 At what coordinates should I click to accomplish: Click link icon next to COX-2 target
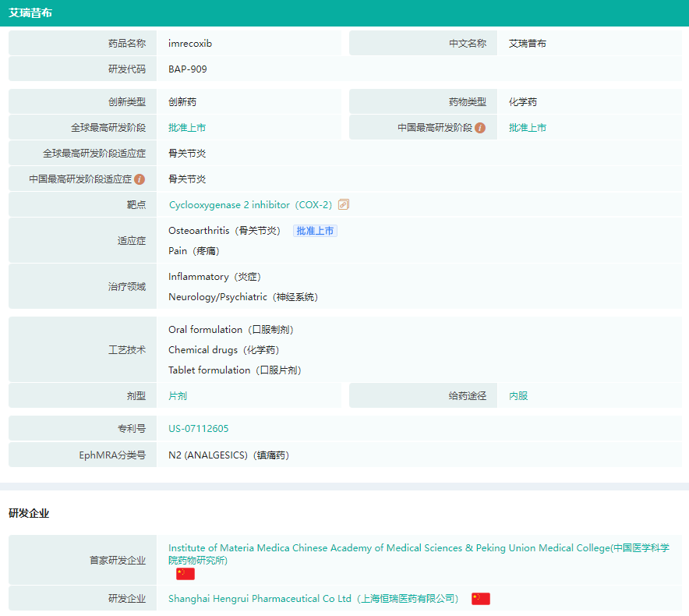[x=343, y=205]
